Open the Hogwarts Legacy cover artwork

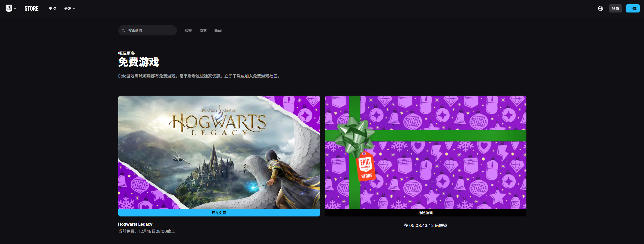pyautogui.click(x=219, y=152)
